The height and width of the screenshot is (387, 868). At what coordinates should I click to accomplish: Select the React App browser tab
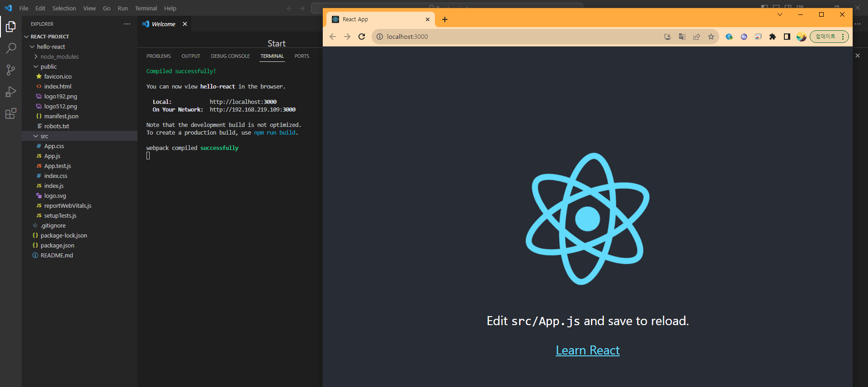pyautogui.click(x=380, y=19)
